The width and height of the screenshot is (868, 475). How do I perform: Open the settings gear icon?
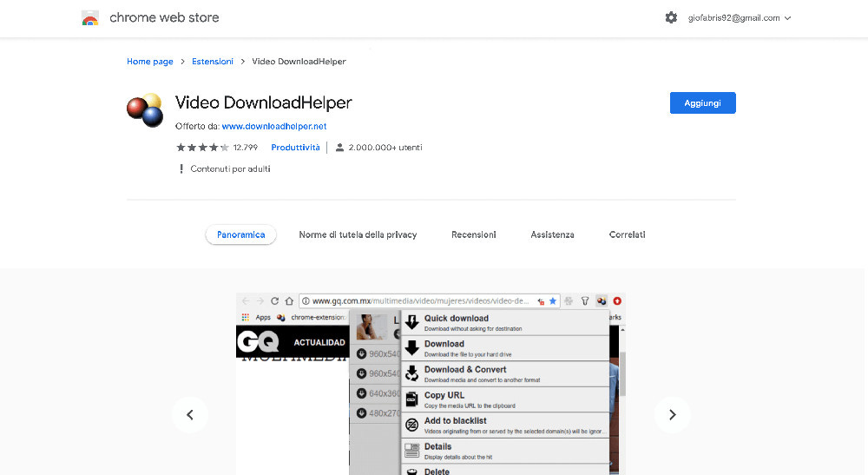671,17
